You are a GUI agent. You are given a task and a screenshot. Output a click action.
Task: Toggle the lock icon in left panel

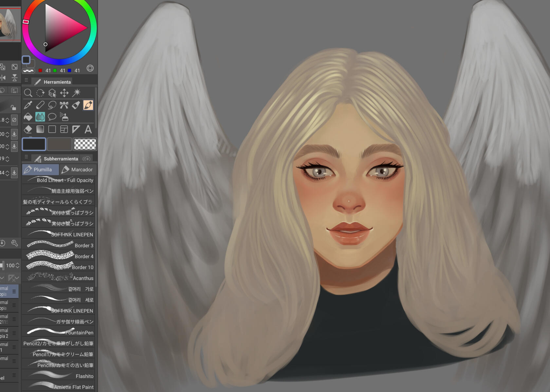pyautogui.click(x=13, y=107)
